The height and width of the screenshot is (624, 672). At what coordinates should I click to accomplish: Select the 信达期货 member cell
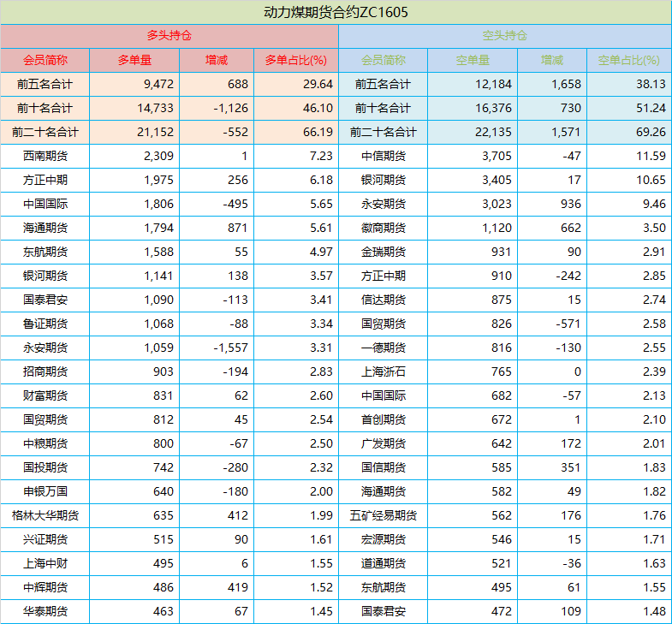pyautogui.click(x=384, y=300)
